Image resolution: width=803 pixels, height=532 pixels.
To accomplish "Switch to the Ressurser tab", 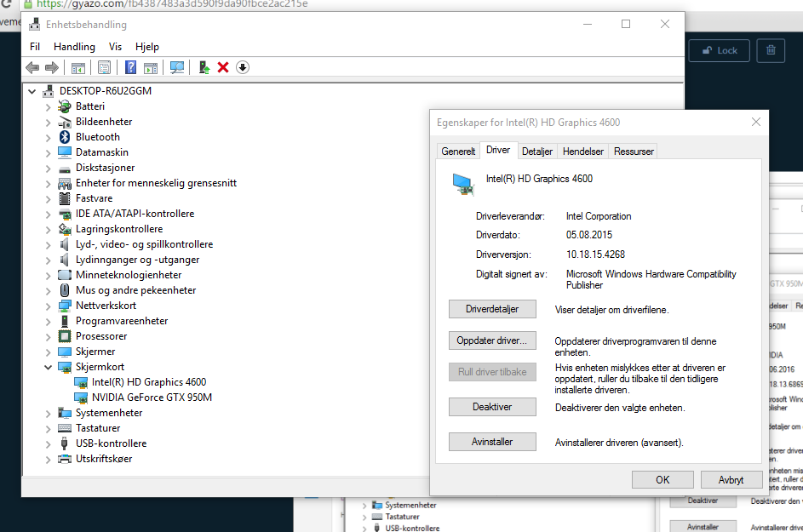I will 634,152.
